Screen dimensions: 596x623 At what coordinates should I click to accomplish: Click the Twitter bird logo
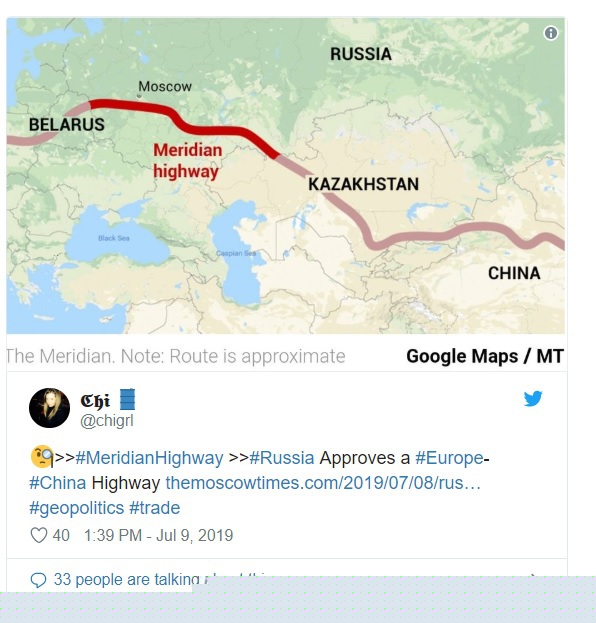click(533, 399)
